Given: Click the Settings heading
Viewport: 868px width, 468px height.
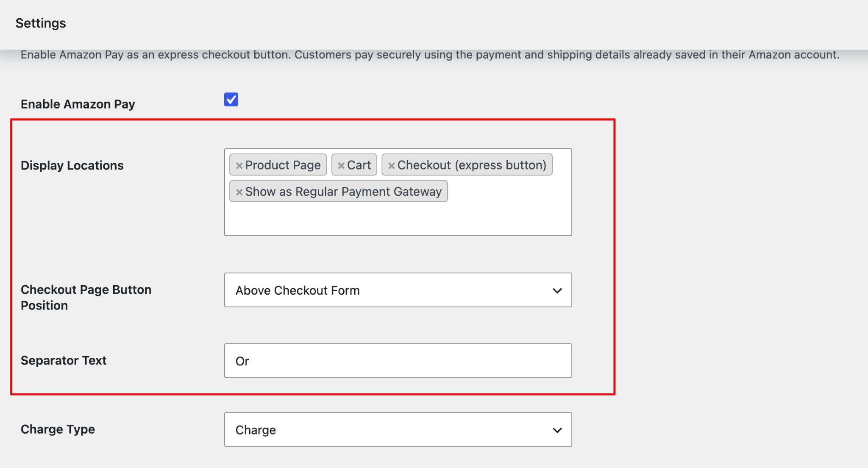Looking at the screenshot, I should click(41, 23).
